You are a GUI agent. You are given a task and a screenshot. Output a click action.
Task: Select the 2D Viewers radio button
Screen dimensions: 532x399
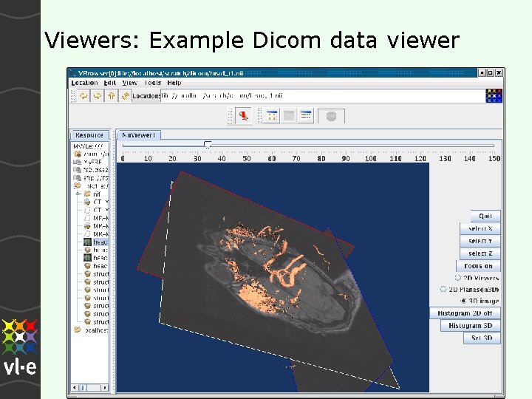(x=457, y=278)
